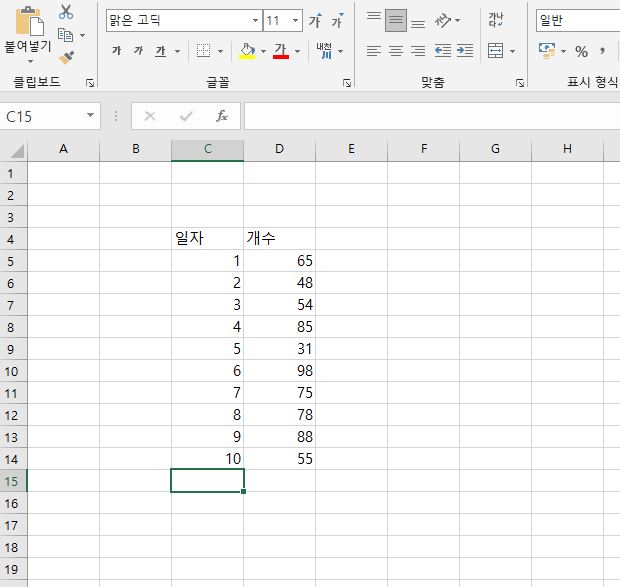This screenshot has height=587, width=620.
Task: Select row 4 header
Action: tap(13, 239)
